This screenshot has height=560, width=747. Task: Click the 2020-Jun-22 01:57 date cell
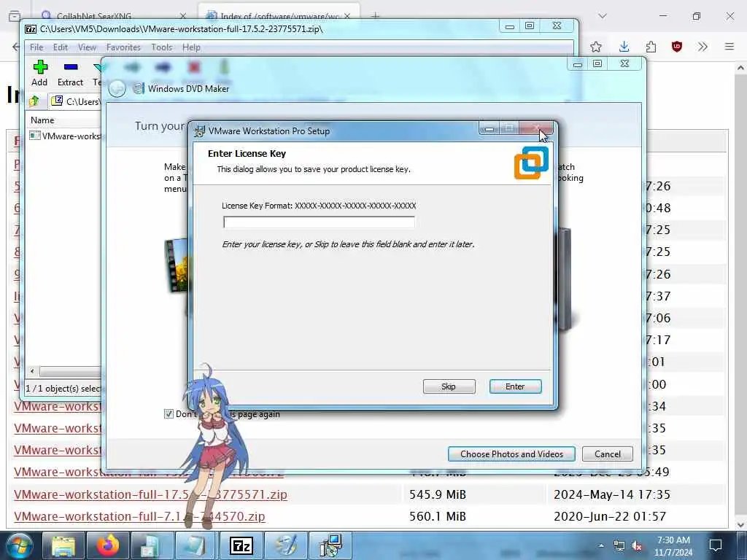point(610,517)
